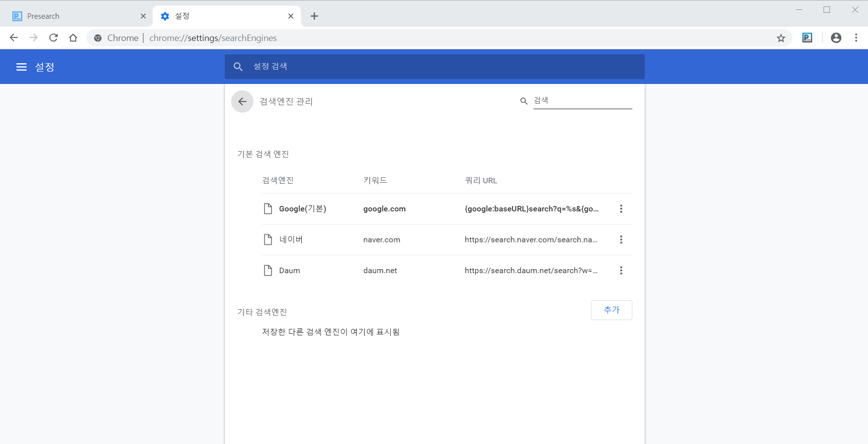
Task: Click the naver.com keyword
Action: click(x=382, y=240)
